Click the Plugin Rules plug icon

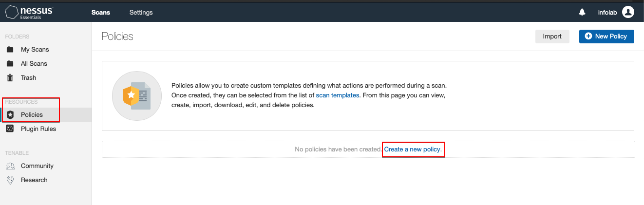pyautogui.click(x=10, y=129)
